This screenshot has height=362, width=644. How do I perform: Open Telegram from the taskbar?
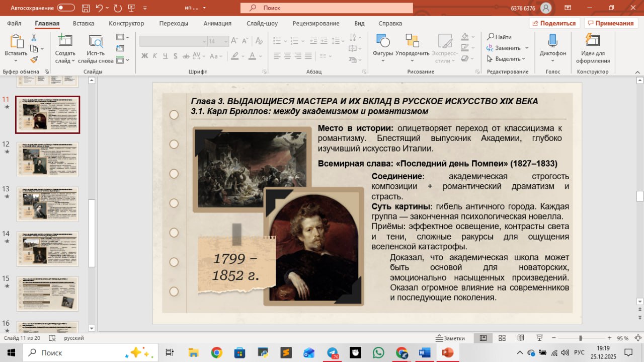tap(333, 352)
